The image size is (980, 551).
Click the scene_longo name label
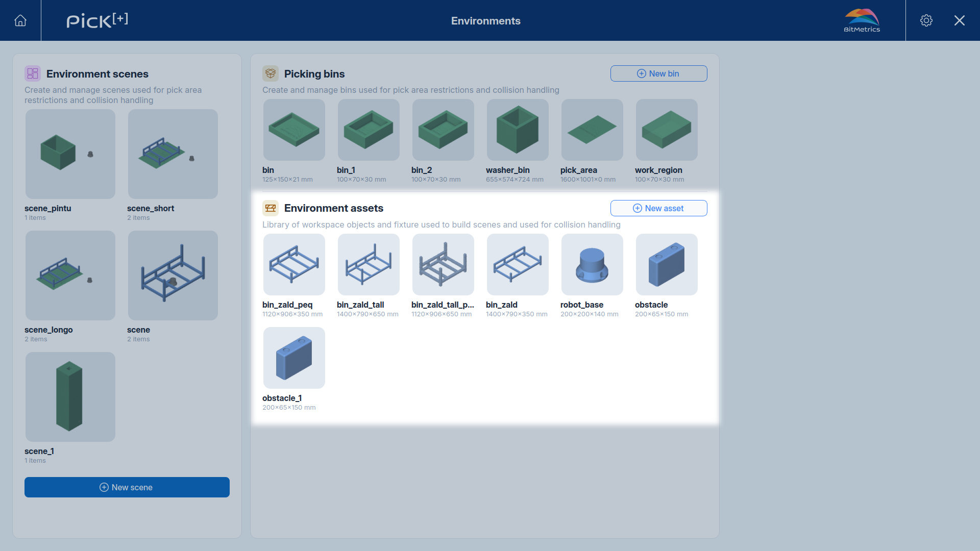click(48, 330)
